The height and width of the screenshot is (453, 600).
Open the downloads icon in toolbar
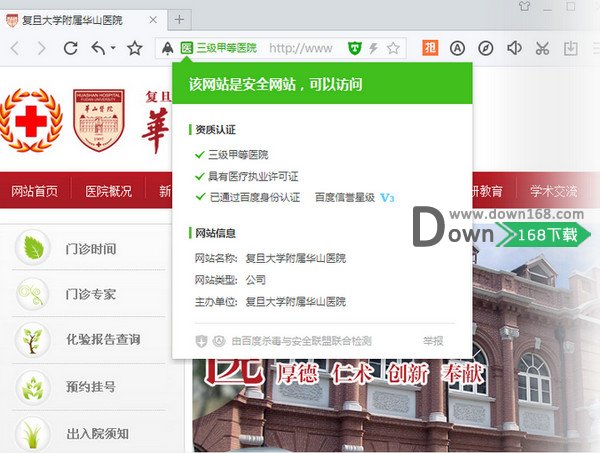pyautogui.click(x=571, y=48)
